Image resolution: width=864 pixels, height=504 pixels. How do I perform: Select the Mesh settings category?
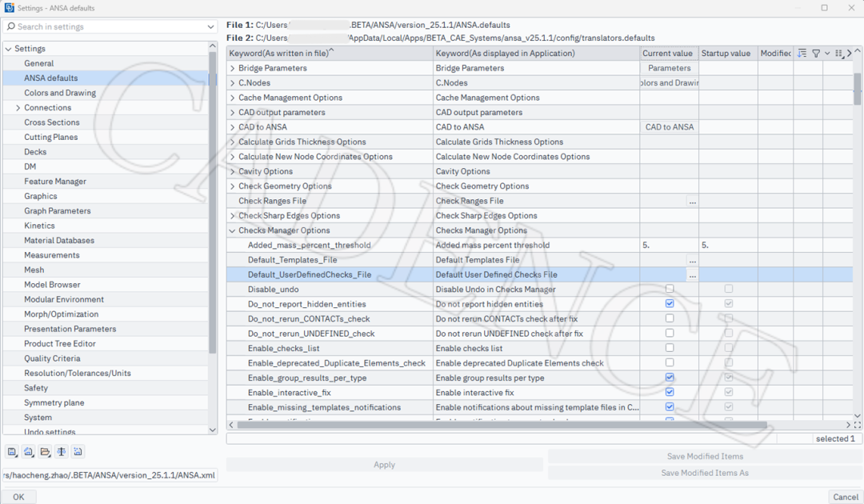pyautogui.click(x=34, y=270)
